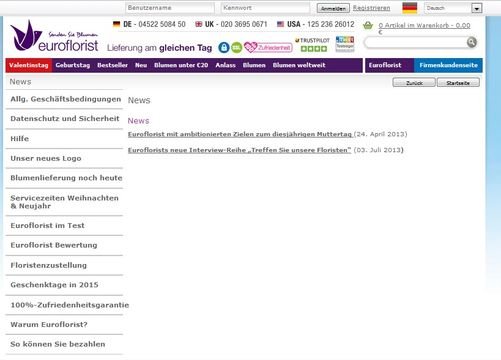
Task: Open the Interview-Reihe Floristen news link
Action: 239,150
